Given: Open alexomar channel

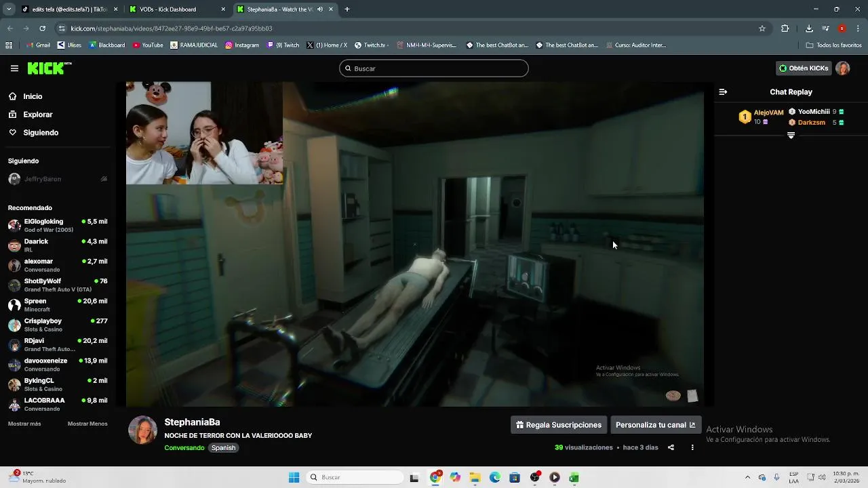Looking at the screenshot, I should [x=58, y=265].
